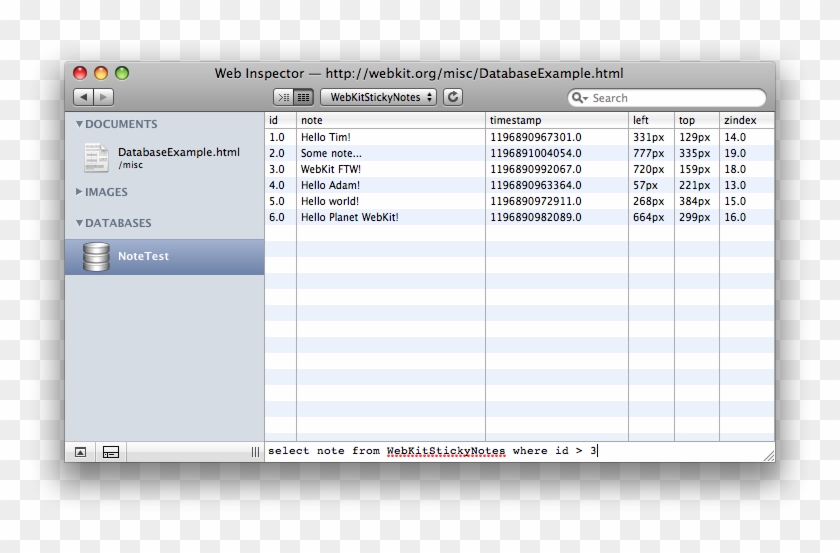Click the forward navigation arrow
Screen dimensions: 840x553
coord(104,97)
